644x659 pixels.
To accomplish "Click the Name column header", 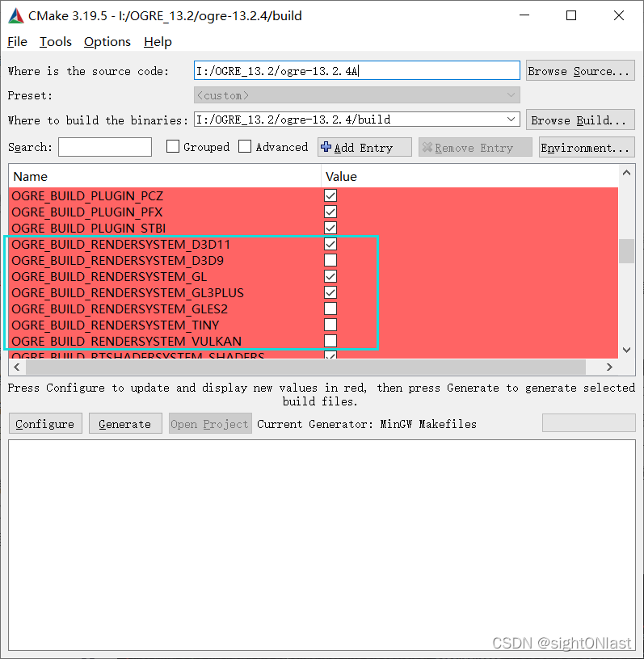I will pos(165,177).
